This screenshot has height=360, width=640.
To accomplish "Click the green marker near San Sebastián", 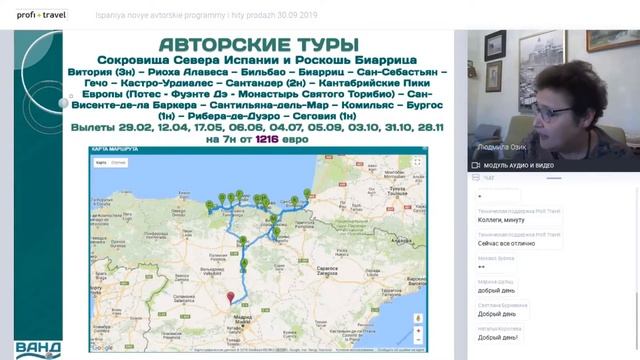I will (294, 201).
